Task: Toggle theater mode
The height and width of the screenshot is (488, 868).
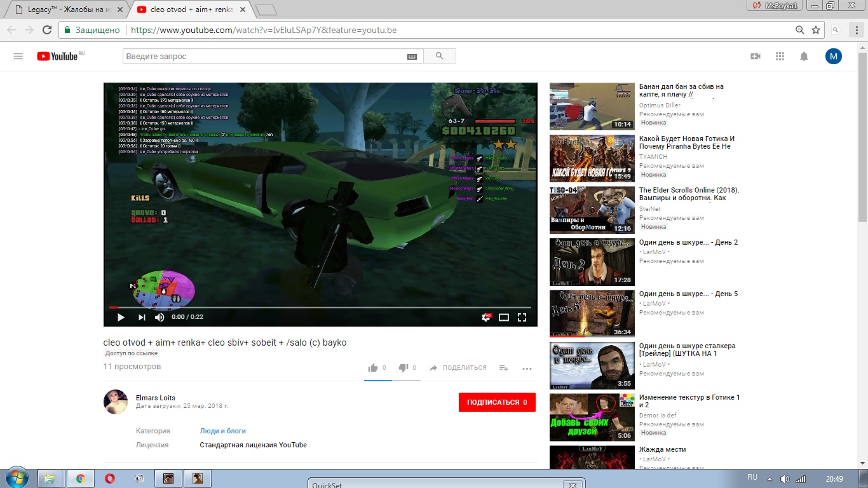Action: [504, 317]
